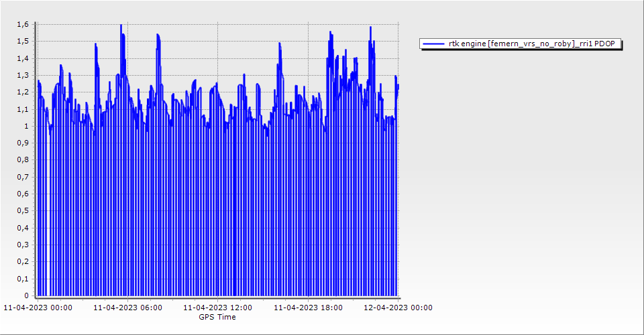This screenshot has width=644, height=335.
Task: Select the 0,5 y-axis tick label
Action: tap(23, 211)
